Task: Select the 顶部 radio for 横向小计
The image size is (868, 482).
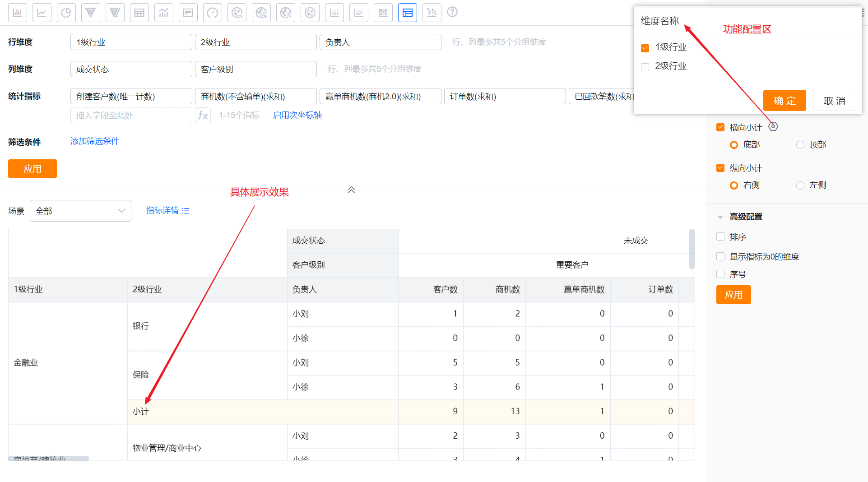Action: (800, 144)
